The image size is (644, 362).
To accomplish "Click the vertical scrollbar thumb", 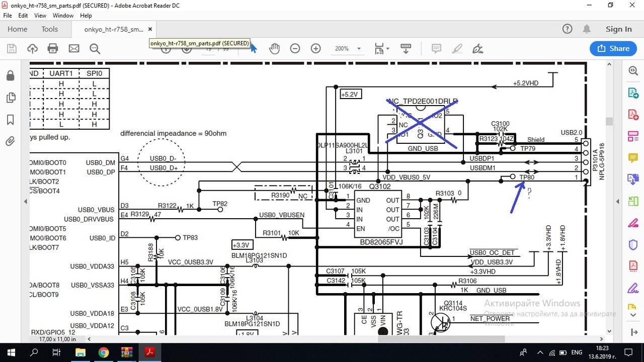I will [610, 121].
